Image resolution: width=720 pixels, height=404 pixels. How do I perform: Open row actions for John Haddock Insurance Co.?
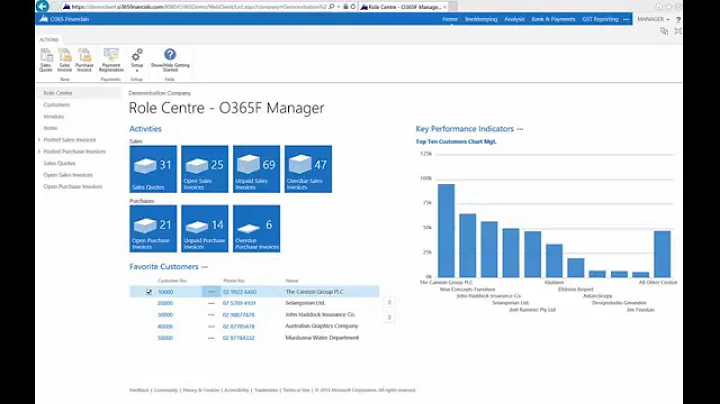(x=211, y=315)
